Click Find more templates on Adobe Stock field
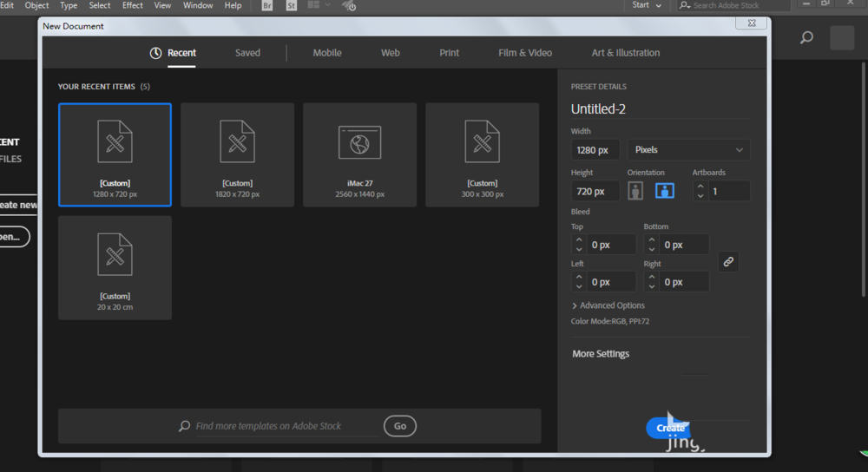This screenshot has width=868, height=472. tap(286, 425)
